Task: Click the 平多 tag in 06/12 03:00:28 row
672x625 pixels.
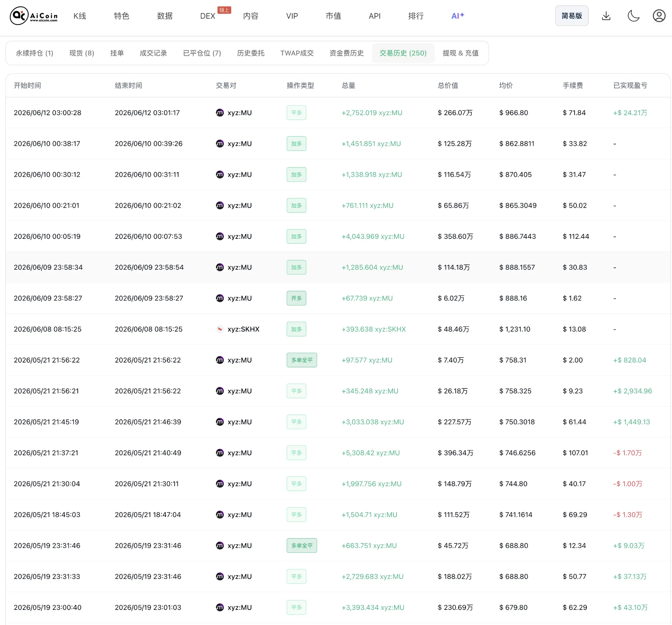Action: click(x=296, y=113)
